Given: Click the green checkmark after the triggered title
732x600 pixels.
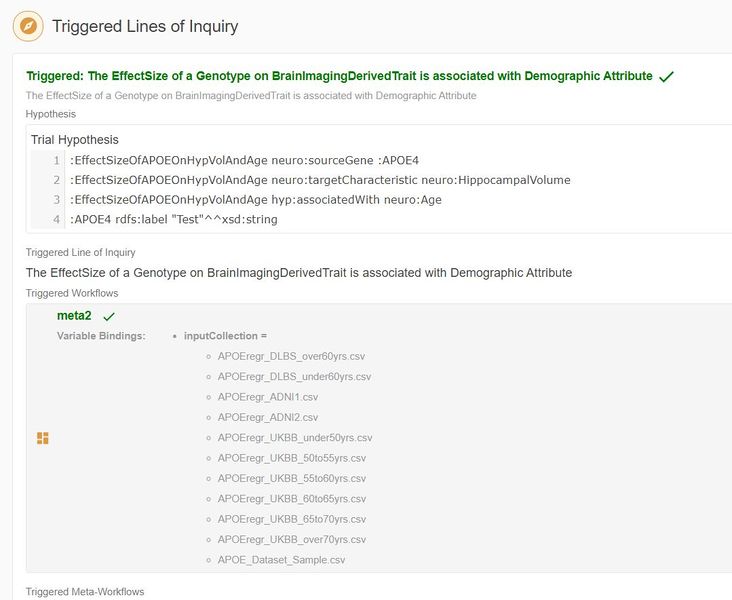Looking at the screenshot, I should (x=667, y=76).
